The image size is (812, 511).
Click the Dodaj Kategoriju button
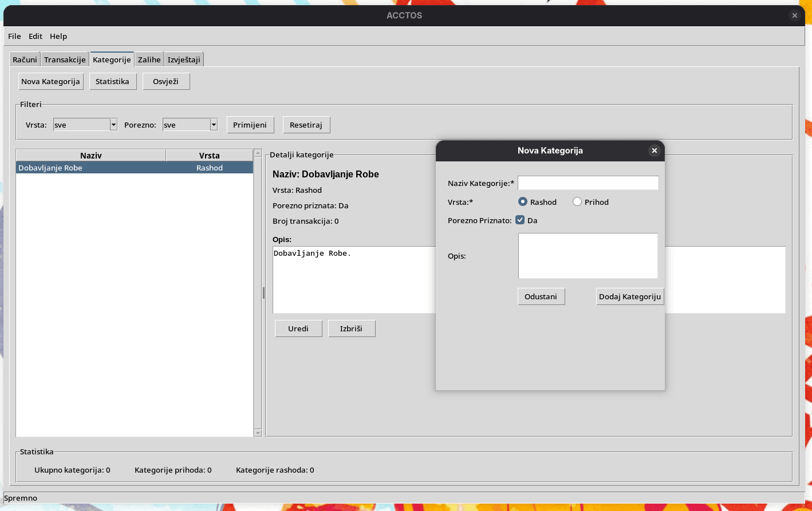630,296
